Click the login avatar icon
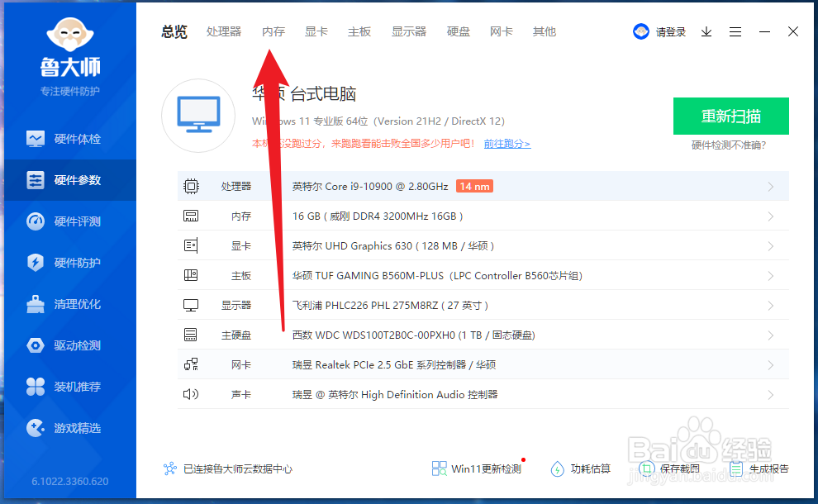The height and width of the screenshot is (504, 818). tap(641, 32)
